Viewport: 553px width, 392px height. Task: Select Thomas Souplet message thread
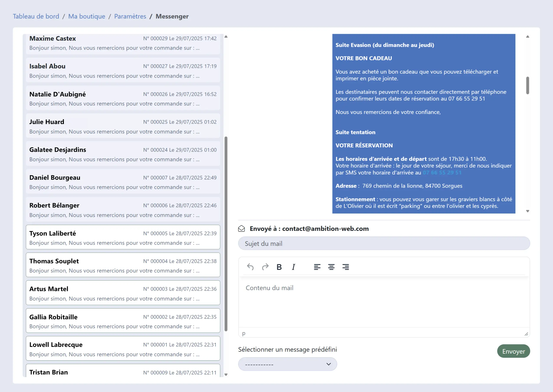pyautogui.click(x=123, y=265)
